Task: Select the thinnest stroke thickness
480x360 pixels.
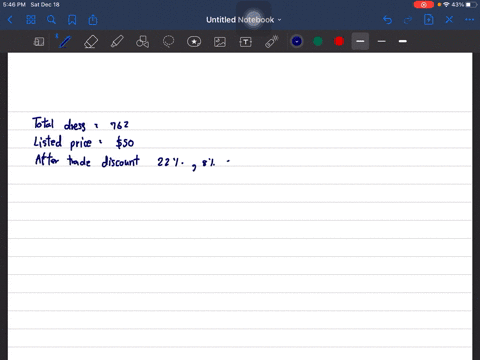Action: [382, 41]
